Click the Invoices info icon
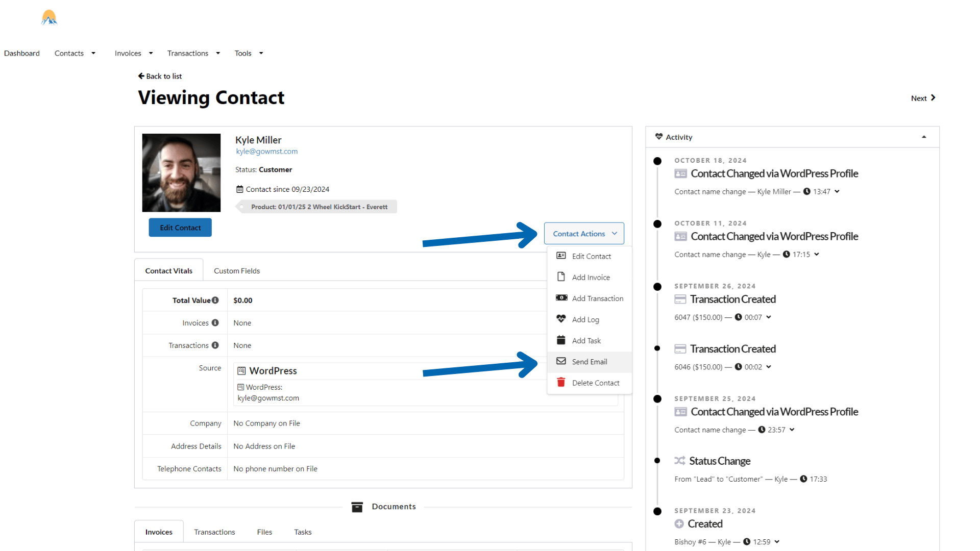This screenshot has width=980, height=551. (215, 322)
